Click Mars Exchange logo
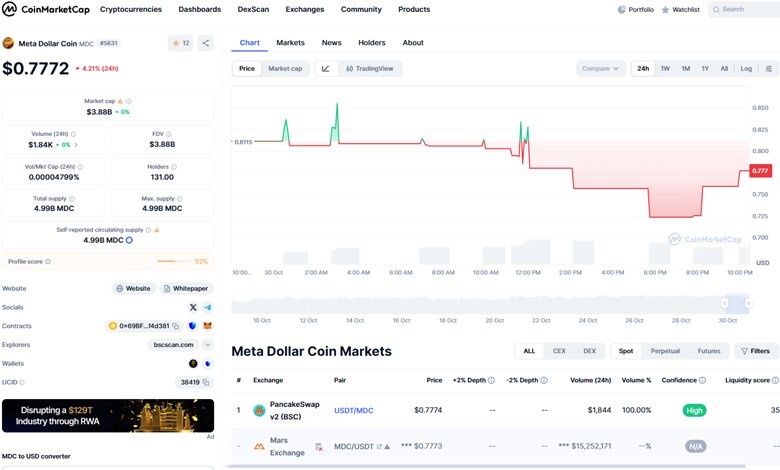The height and width of the screenshot is (470, 780). point(259,447)
